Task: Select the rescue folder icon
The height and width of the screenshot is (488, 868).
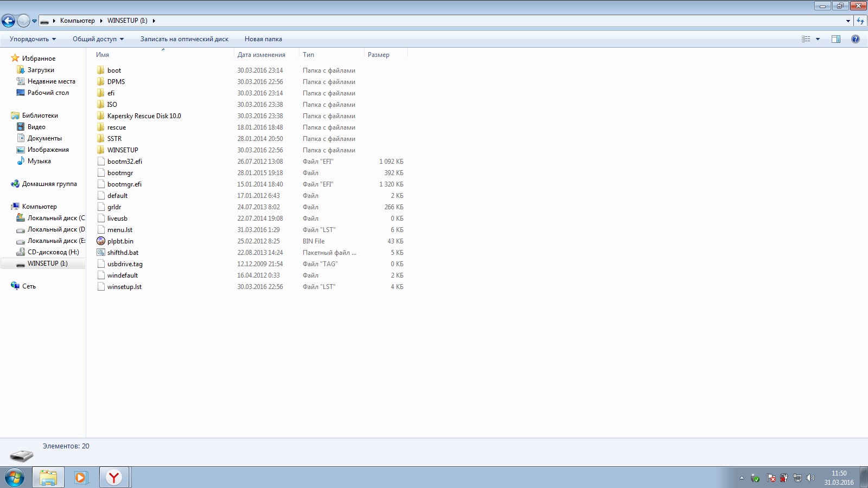Action: 101,127
